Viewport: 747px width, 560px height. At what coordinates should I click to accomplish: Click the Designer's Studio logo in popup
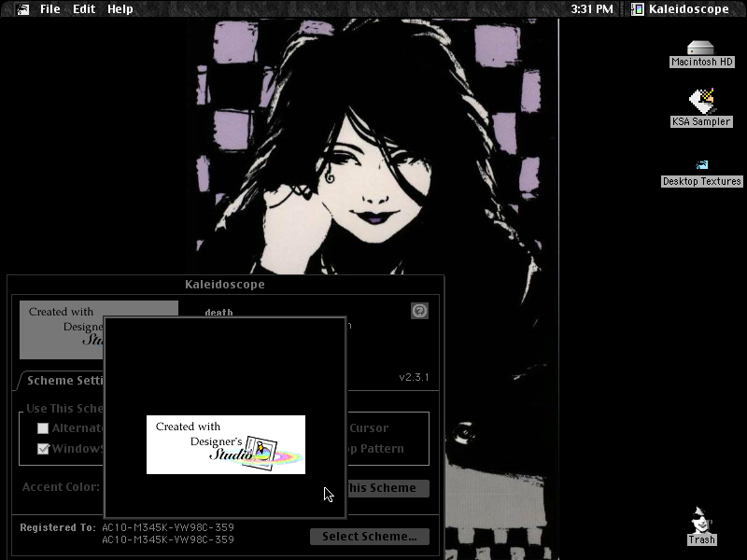(226, 444)
